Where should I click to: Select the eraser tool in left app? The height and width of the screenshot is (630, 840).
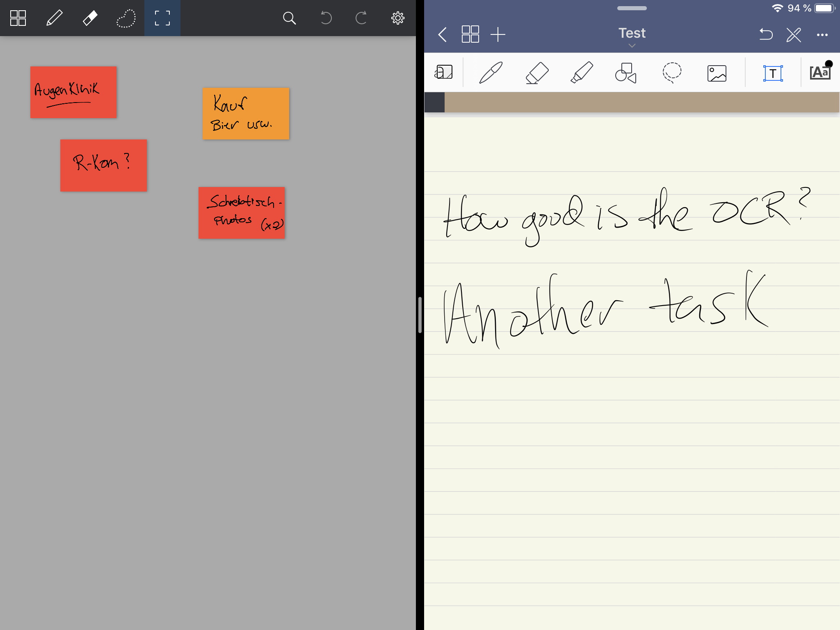pos(90,18)
